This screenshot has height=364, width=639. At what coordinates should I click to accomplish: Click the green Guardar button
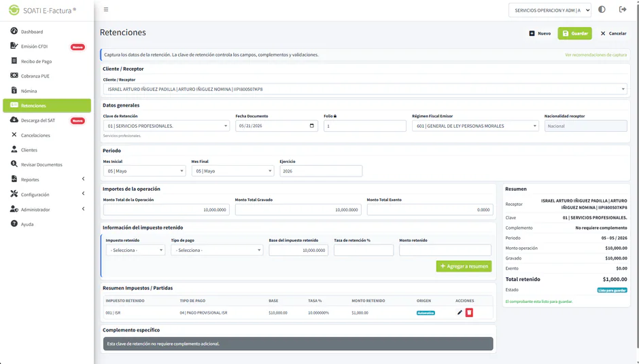[x=574, y=33]
